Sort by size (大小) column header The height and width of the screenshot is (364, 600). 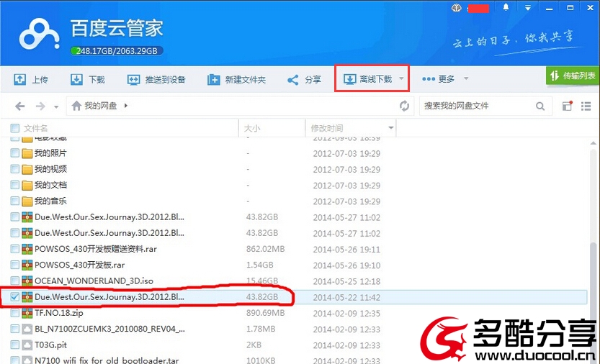click(x=252, y=128)
